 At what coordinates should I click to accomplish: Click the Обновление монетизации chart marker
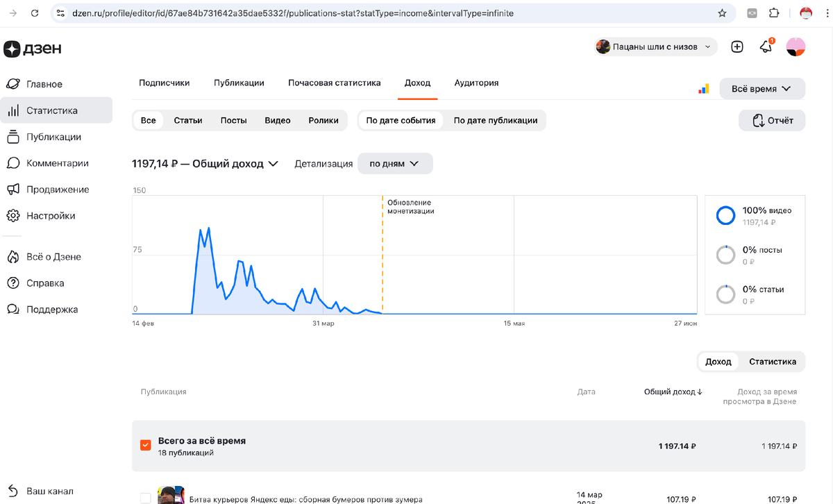click(411, 206)
